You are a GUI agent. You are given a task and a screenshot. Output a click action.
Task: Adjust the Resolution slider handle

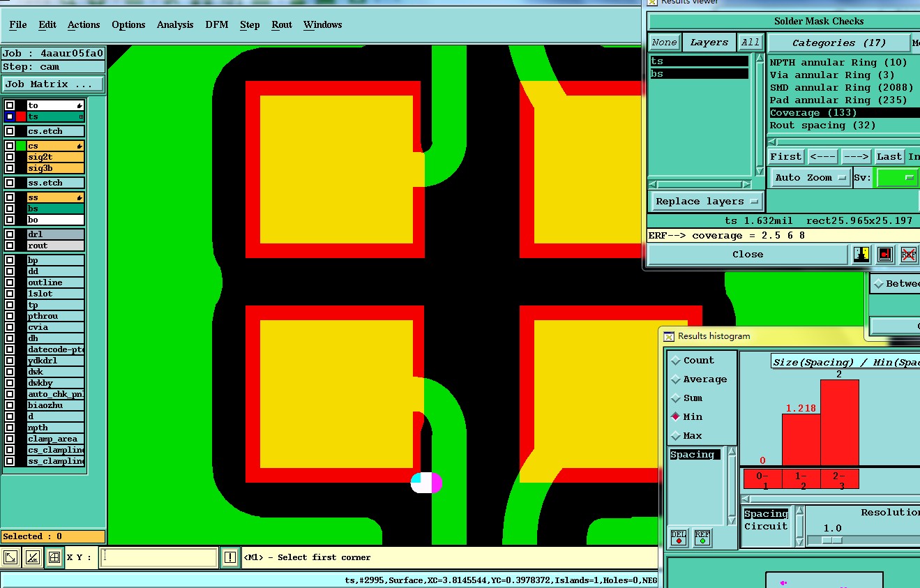click(x=831, y=540)
